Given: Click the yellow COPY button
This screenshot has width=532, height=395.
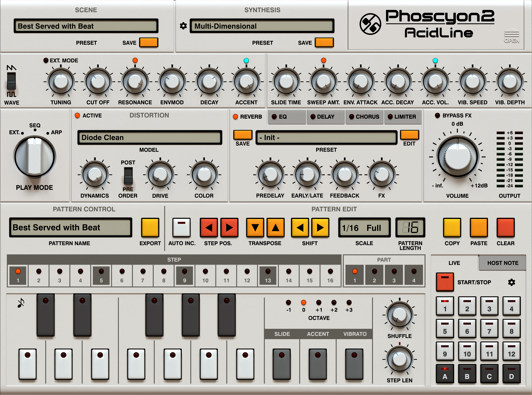Looking at the screenshot, I should coord(452,227).
